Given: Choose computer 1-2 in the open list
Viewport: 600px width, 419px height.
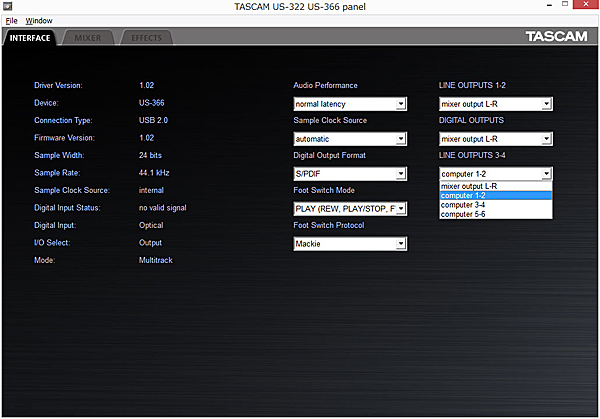Looking at the screenshot, I should click(496, 196).
